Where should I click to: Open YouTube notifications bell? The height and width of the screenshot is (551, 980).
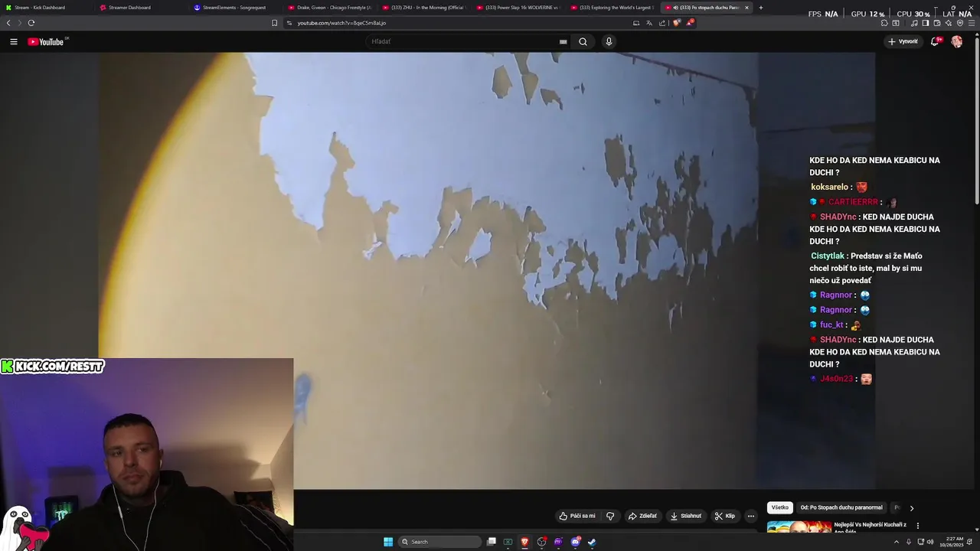pos(935,42)
